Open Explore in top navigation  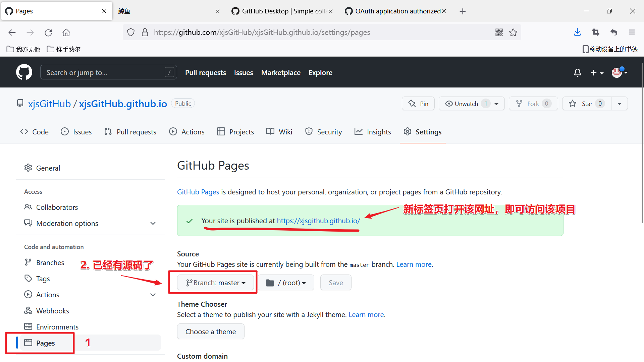point(320,73)
